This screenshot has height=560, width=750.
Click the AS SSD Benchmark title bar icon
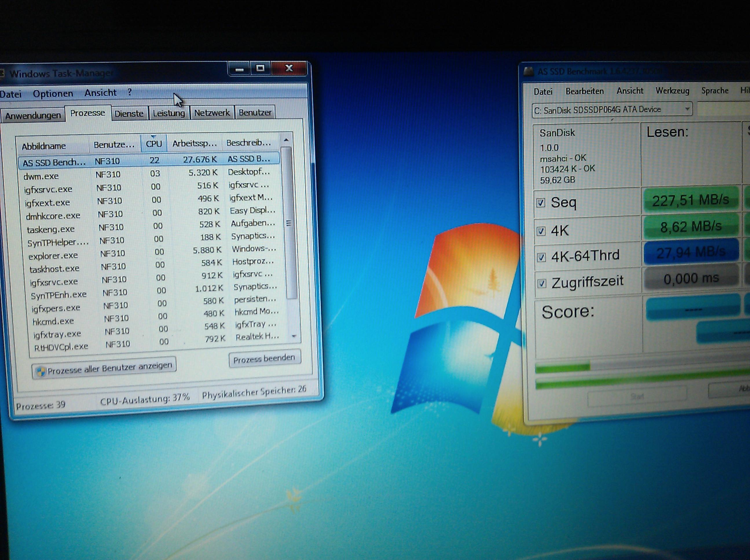(x=528, y=72)
